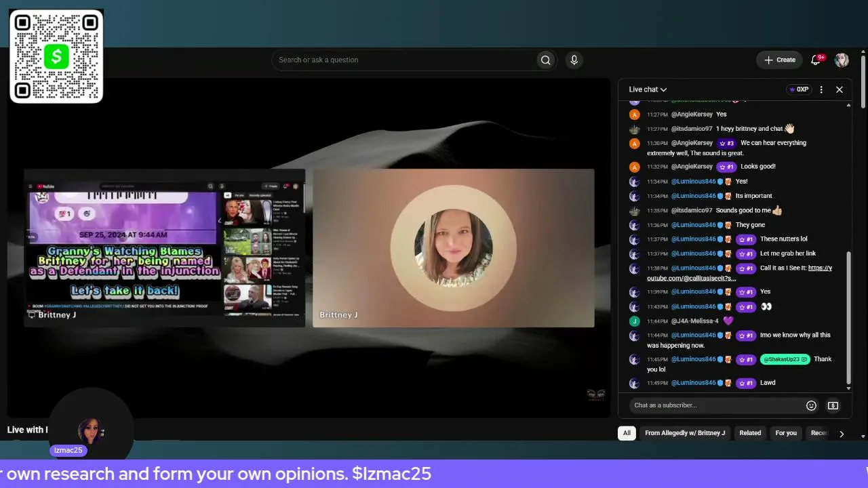Open the notifications bell
The width and height of the screenshot is (868, 488).
[816, 60]
